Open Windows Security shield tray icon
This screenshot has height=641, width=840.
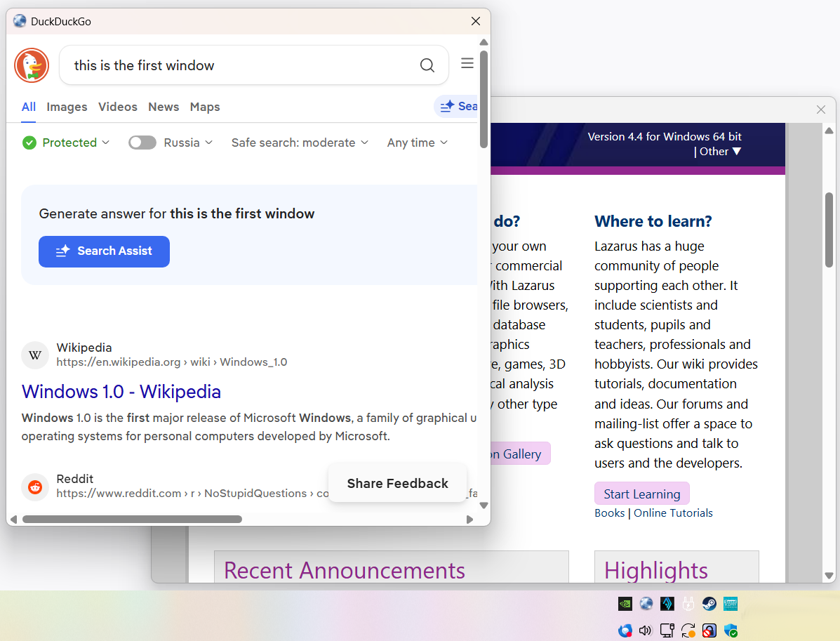point(731,630)
